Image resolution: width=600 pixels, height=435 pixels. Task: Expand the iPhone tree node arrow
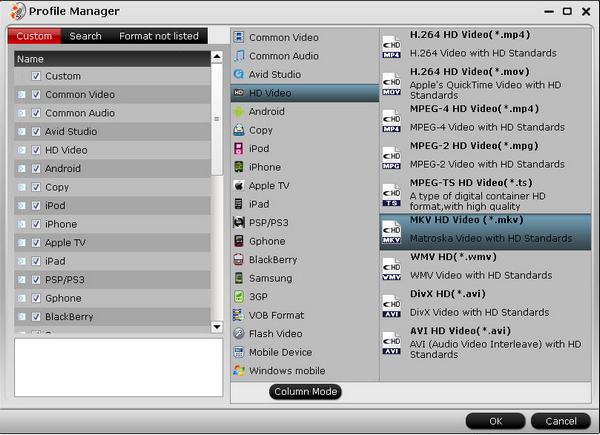[x=22, y=224]
